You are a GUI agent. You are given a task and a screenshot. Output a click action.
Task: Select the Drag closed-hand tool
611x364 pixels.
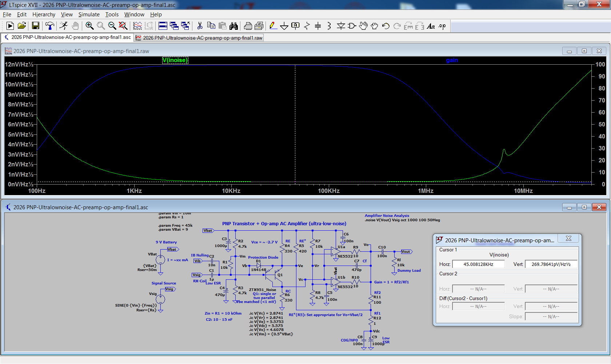coord(375,26)
